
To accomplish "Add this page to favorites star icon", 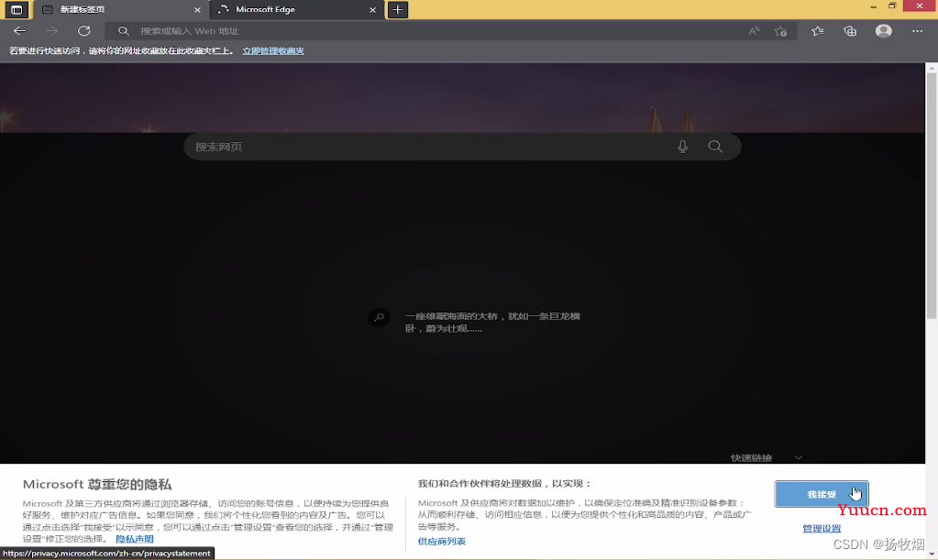I will (x=780, y=31).
